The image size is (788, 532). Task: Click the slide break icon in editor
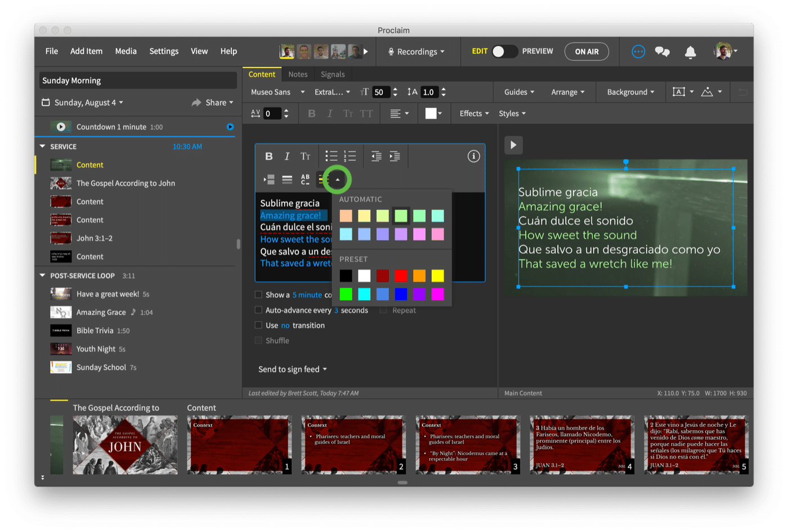(x=269, y=180)
